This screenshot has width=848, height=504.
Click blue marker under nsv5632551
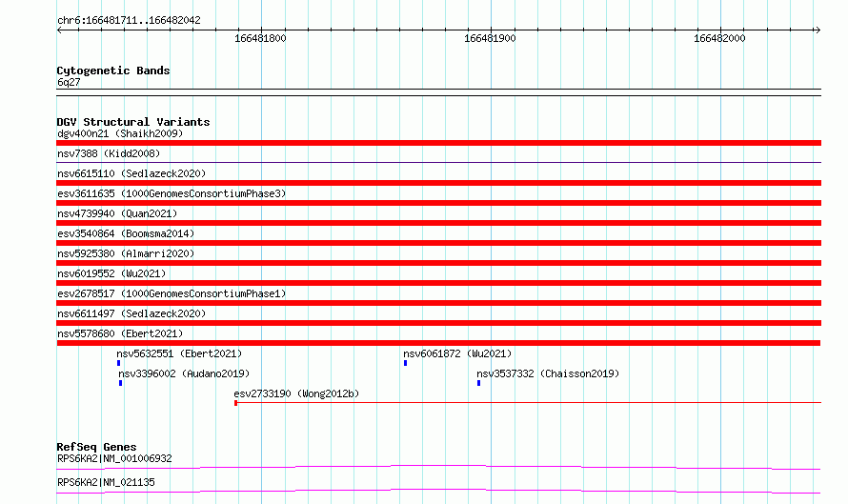pyautogui.click(x=118, y=363)
